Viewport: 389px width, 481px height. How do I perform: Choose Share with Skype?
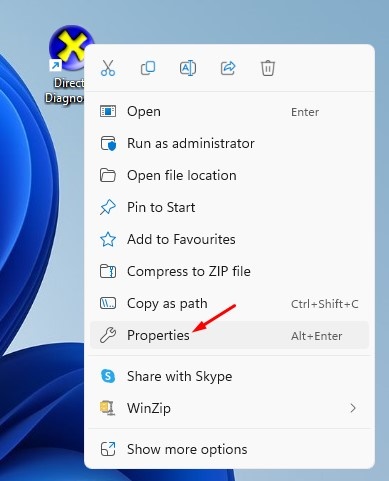pyautogui.click(x=229, y=376)
